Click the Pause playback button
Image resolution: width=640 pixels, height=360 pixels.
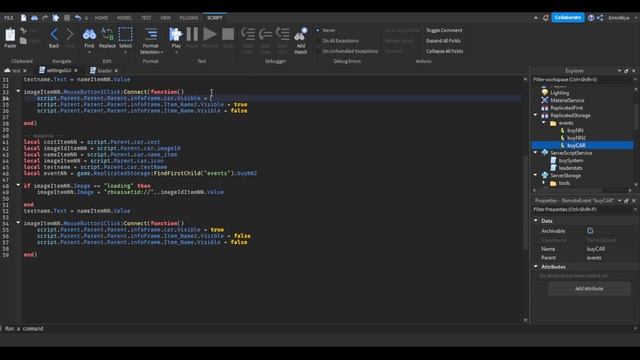192,34
